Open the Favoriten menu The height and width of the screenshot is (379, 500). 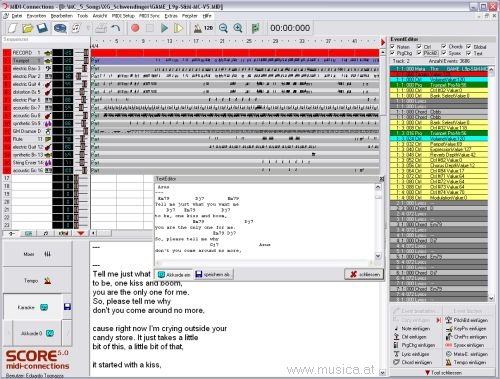[36, 16]
